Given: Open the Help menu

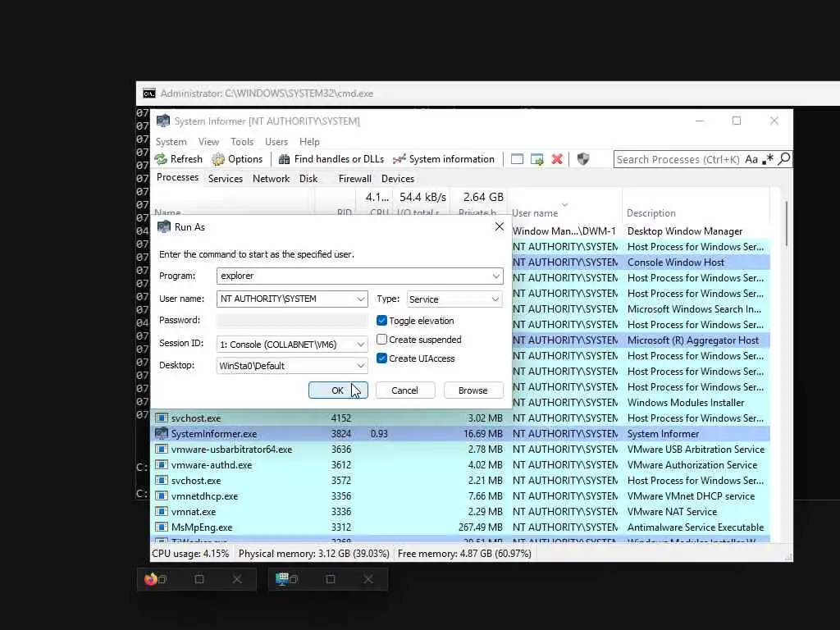Looking at the screenshot, I should [x=309, y=141].
